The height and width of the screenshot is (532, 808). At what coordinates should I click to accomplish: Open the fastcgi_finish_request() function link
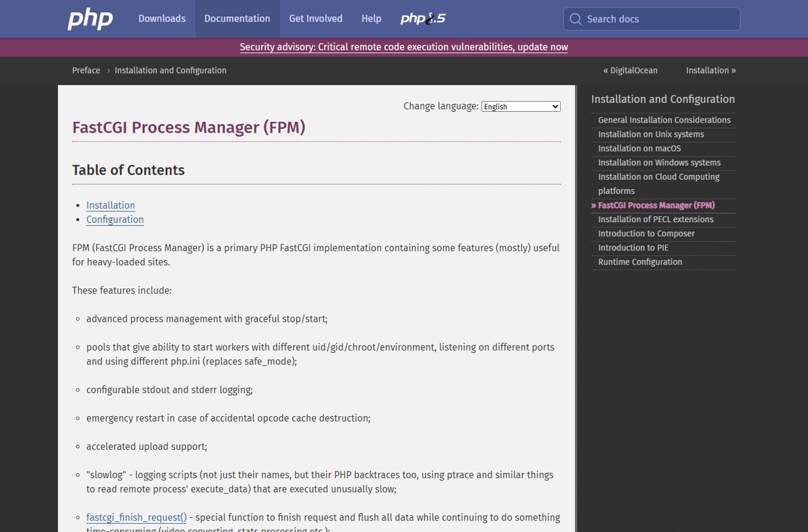[x=137, y=517]
